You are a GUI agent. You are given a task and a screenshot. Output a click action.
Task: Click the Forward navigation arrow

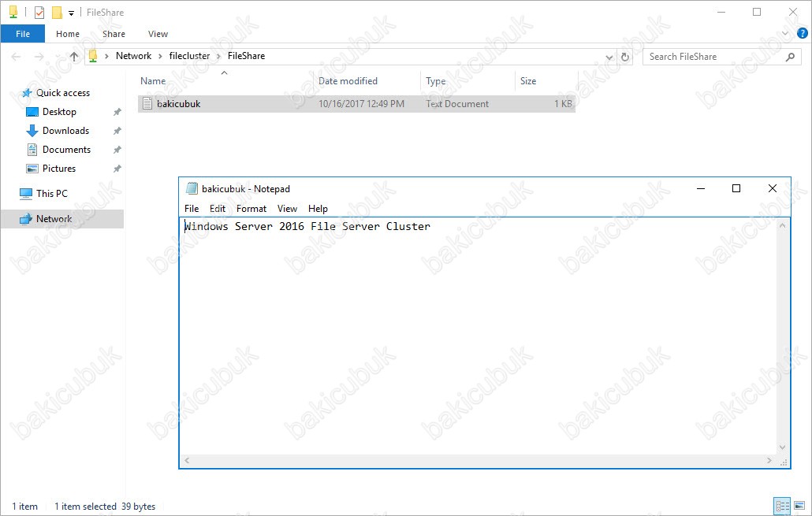[x=39, y=57]
